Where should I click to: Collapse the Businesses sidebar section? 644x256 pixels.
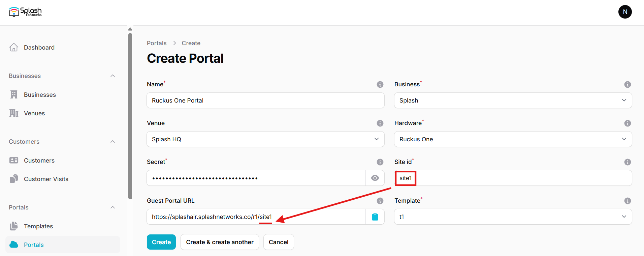[113, 76]
